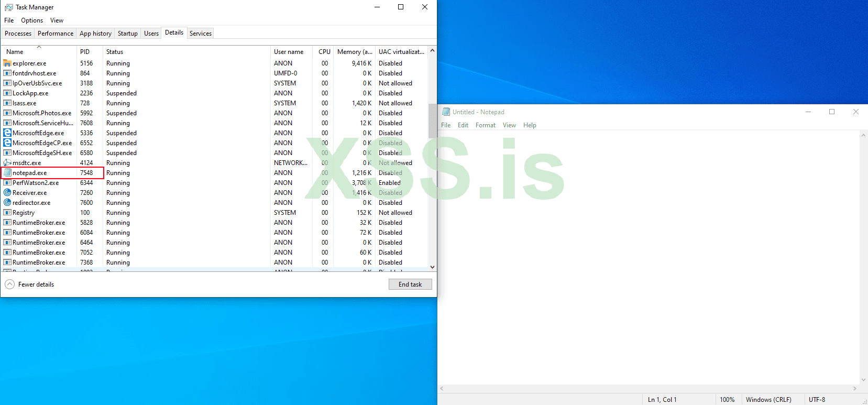Switch to the Processes tab
868x405 pixels.
[x=18, y=34]
